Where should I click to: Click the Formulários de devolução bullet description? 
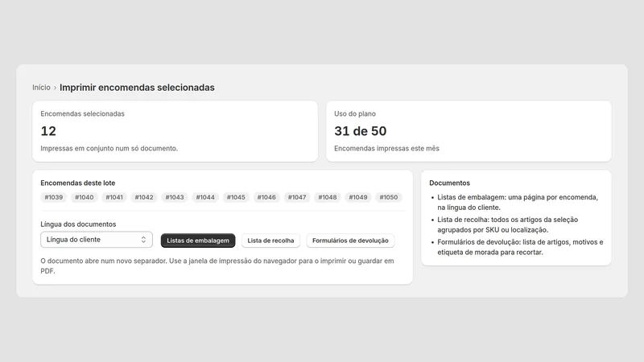coord(520,247)
